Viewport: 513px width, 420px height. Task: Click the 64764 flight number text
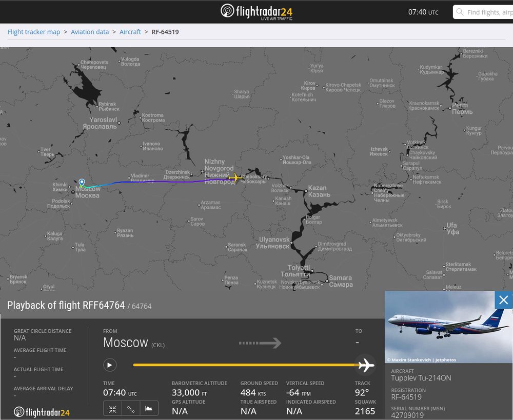(142, 307)
